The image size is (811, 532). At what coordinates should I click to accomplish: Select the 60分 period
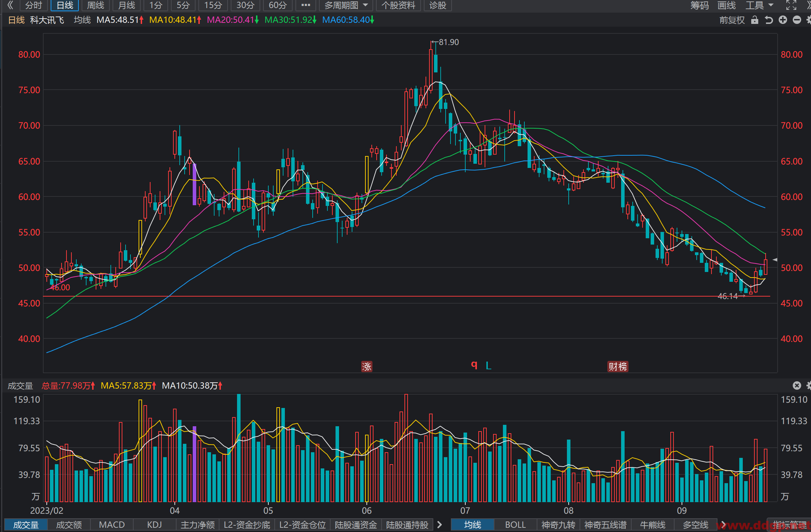(278, 5)
